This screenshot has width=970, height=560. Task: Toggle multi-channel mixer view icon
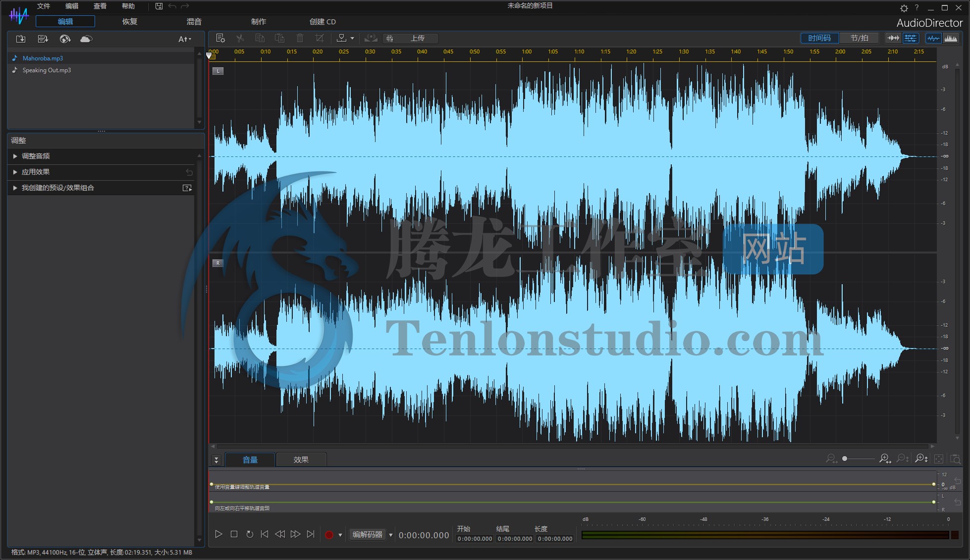[911, 38]
